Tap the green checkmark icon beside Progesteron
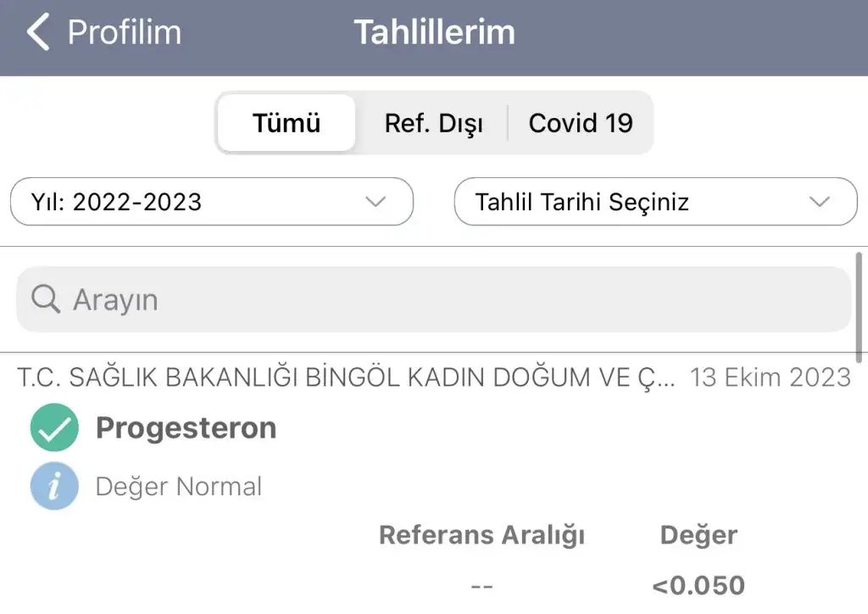Image resolution: width=868 pixels, height=614 pixels. pyautogui.click(x=54, y=427)
